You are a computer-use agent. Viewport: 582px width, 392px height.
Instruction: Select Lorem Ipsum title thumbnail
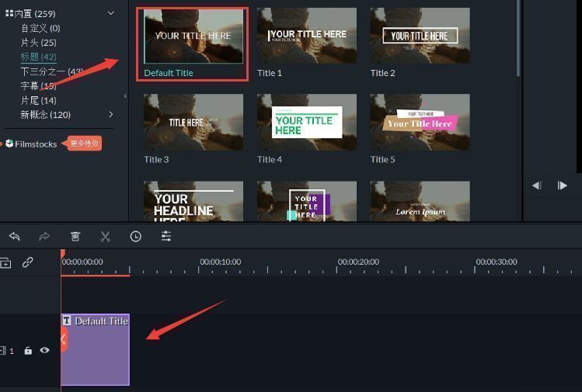click(x=420, y=201)
